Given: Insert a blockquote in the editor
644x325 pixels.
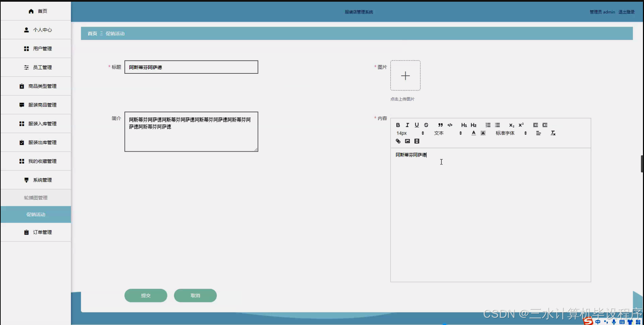Looking at the screenshot, I should (x=440, y=125).
